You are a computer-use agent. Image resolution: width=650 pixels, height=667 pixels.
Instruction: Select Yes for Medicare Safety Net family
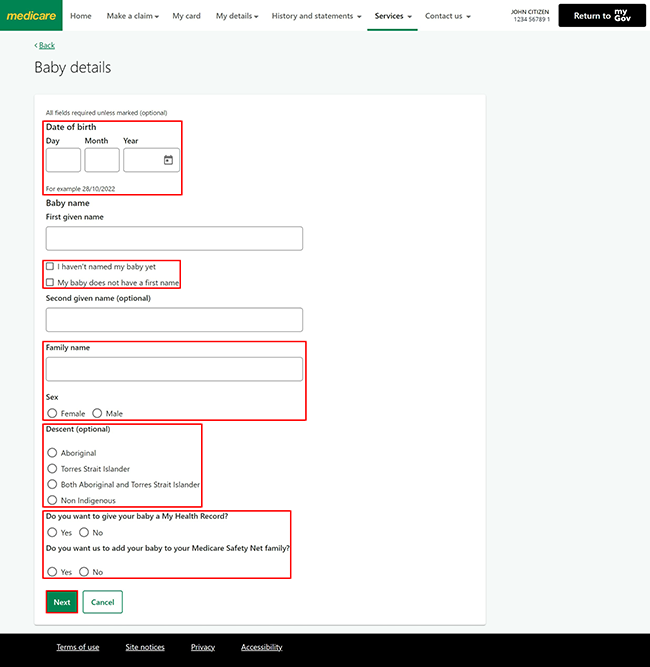tap(52, 571)
